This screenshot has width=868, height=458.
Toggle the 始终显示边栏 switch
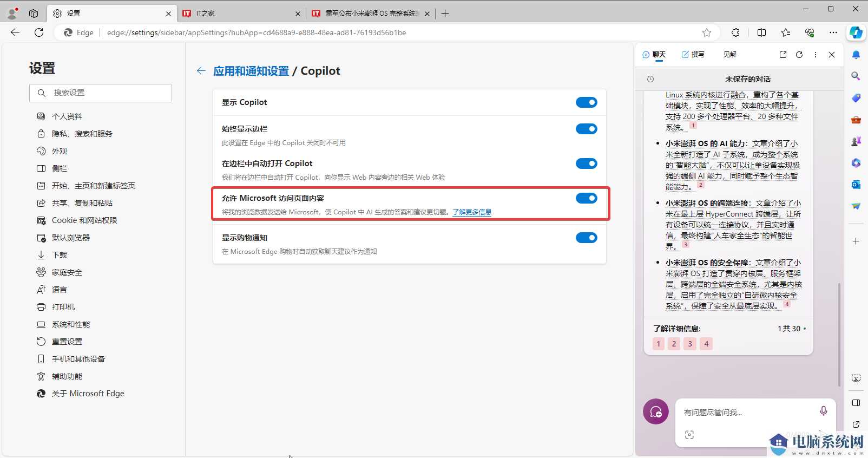click(x=586, y=129)
